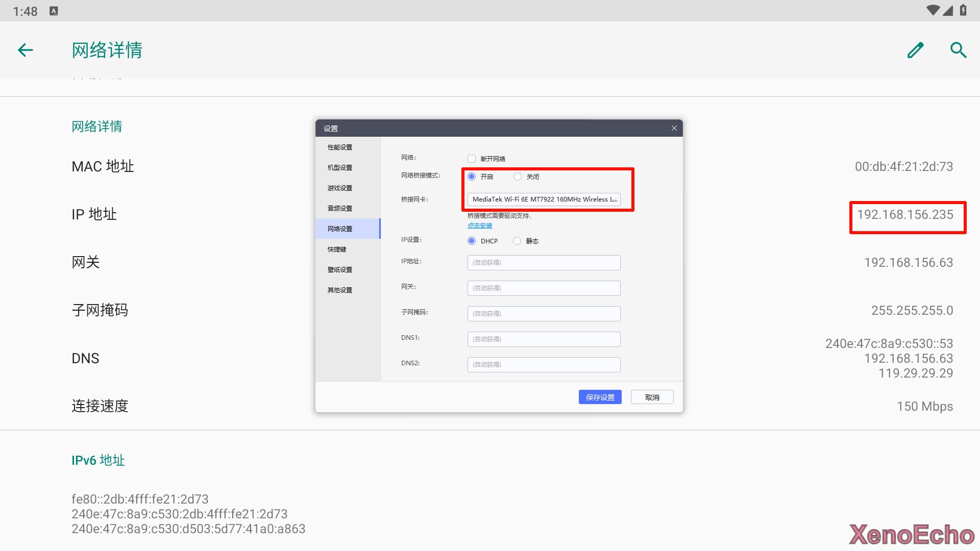Check the 断开网络 checkbox
The height and width of the screenshot is (551, 980).
coord(472,159)
